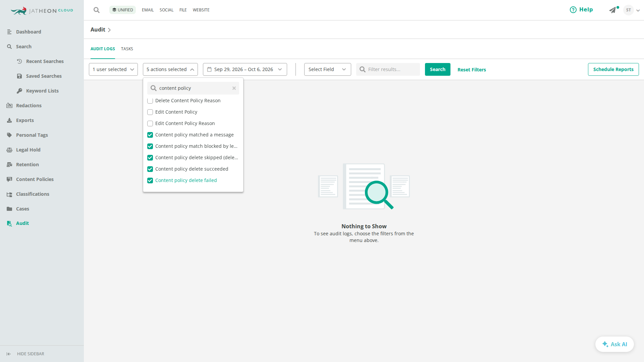Open Content Policies section
The image size is (644, 362).
click(35, 179)
